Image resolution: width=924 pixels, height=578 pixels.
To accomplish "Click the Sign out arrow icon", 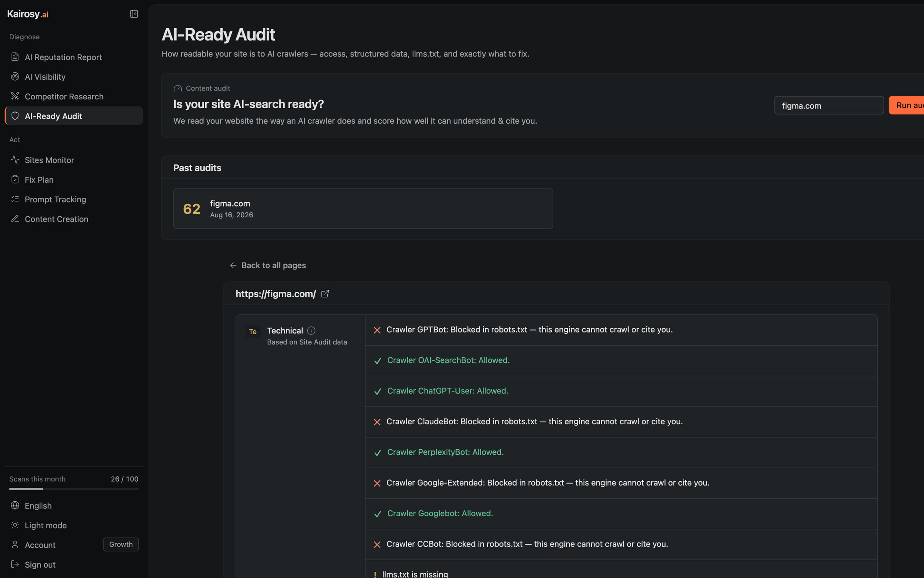I will (x=15, y=564).
